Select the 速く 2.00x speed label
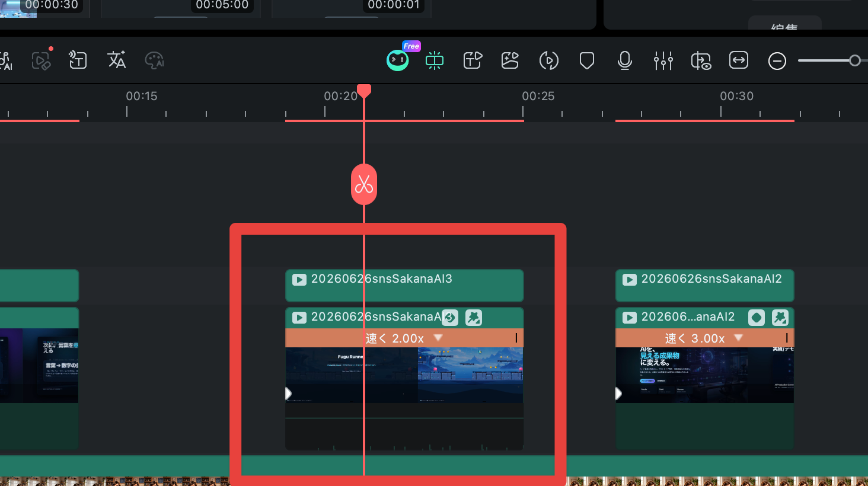The image size is (868, 486). pyautogui.click(x=395, y=338)
